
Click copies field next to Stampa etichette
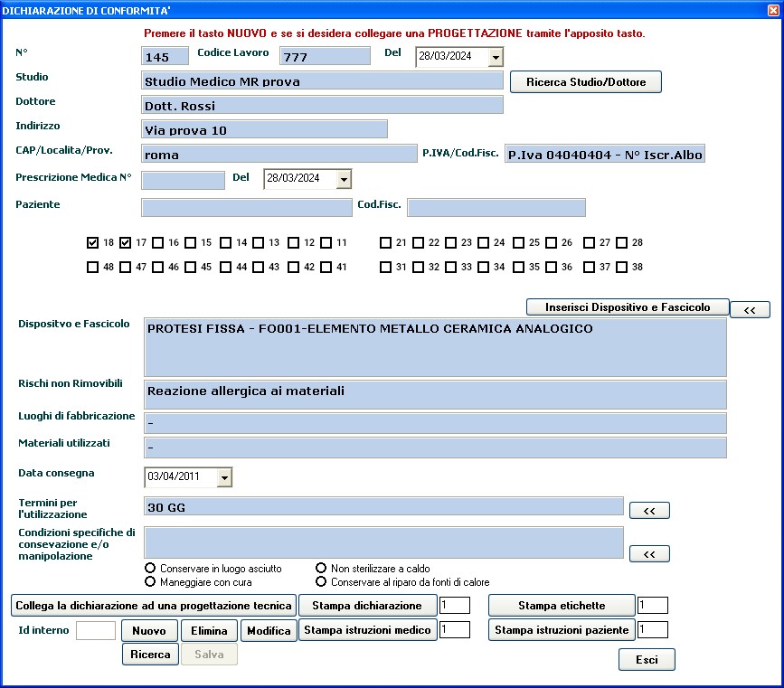[x=653, y=605]
